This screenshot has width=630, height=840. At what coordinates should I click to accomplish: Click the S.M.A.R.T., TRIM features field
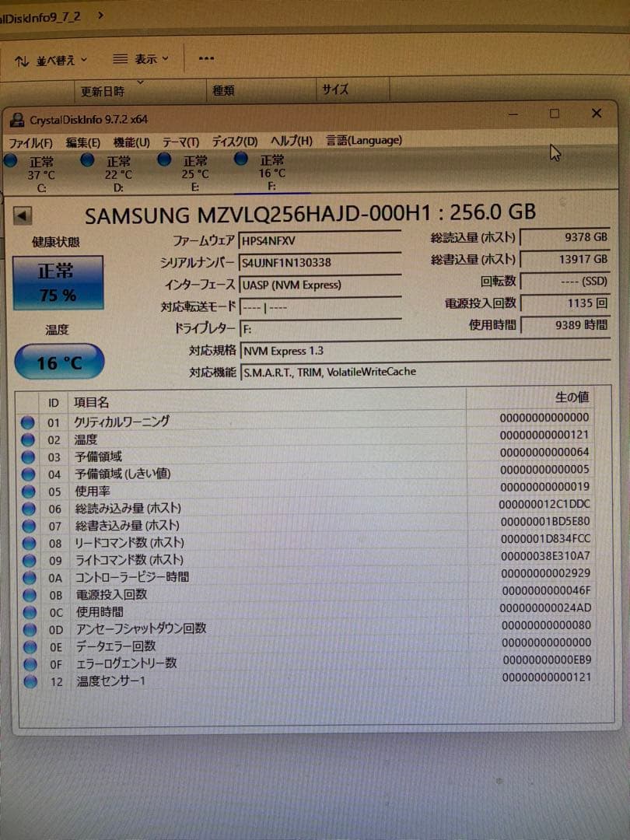click(x=425, y=371)
